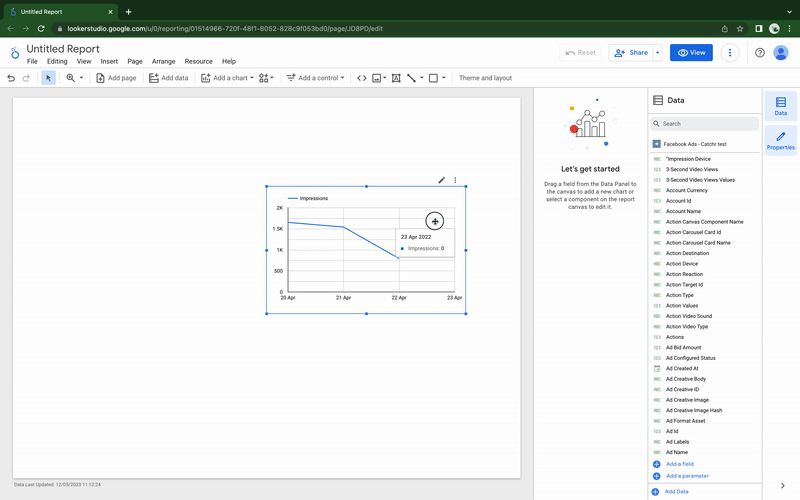The width and height of the screenshot is (800, 500).
Task: Click the URL embed code icon
Action: pyautogui.click(x=362, y=78)
